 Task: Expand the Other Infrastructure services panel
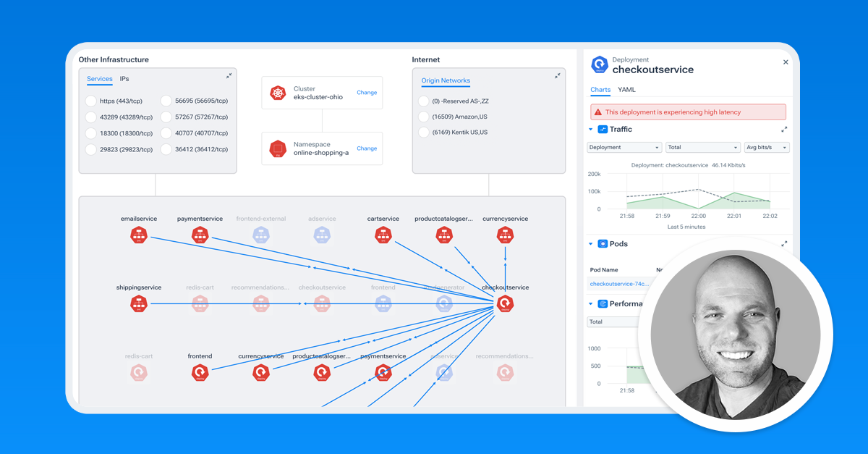tap(229, 75)
